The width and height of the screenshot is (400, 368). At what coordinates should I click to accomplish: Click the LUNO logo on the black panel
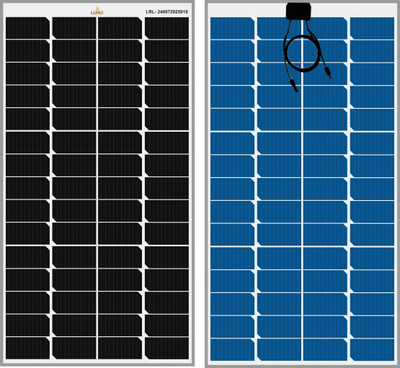(97, 11)
